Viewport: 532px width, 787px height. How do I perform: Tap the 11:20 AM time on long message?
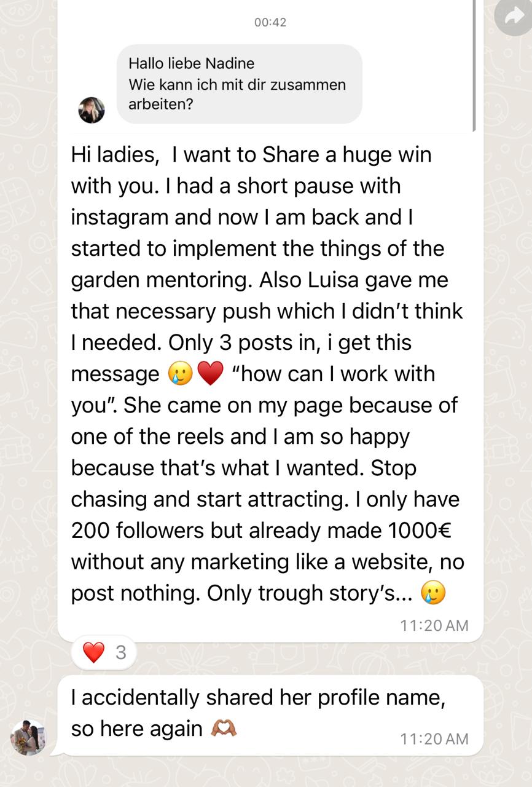click(x=434, y=625)
